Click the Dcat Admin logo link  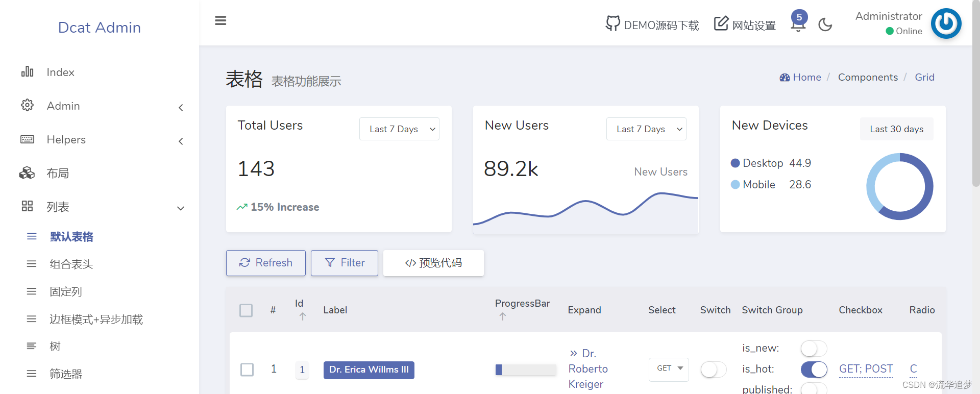pyautogui.click(x=100, y=27)
